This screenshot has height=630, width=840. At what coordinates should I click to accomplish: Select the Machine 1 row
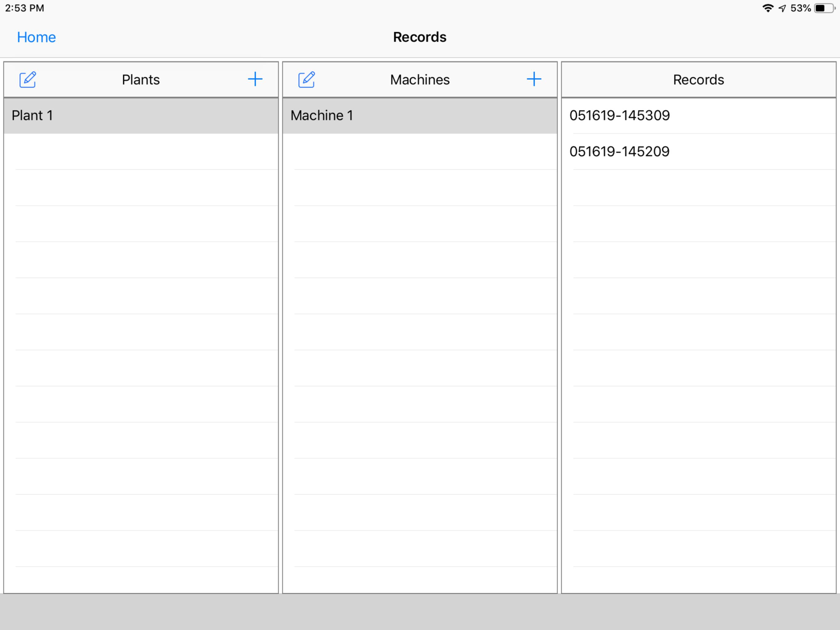(420, 116)
